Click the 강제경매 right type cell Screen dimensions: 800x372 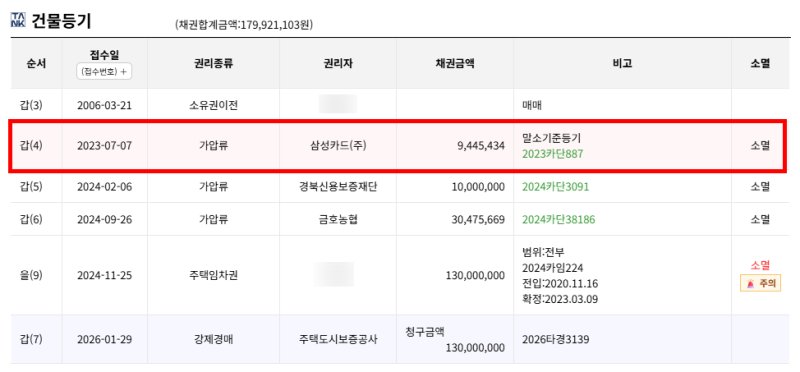pyautogui.click(x=213, y=339)
